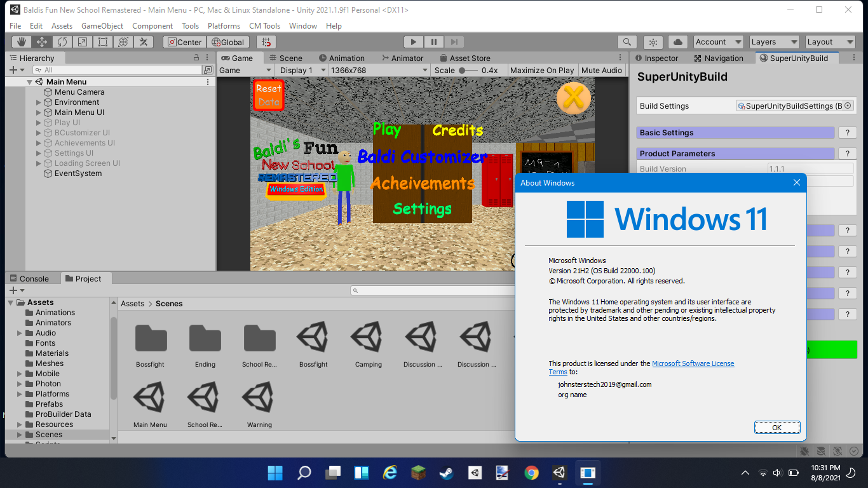Open the Bossfight folder icon
This screenshot has width=868, height=488.
click(151, 344)
